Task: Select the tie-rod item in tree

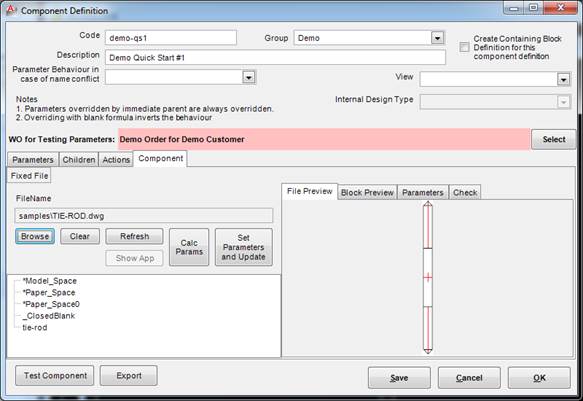Action: pyautogui.click(x=35, y=328)
